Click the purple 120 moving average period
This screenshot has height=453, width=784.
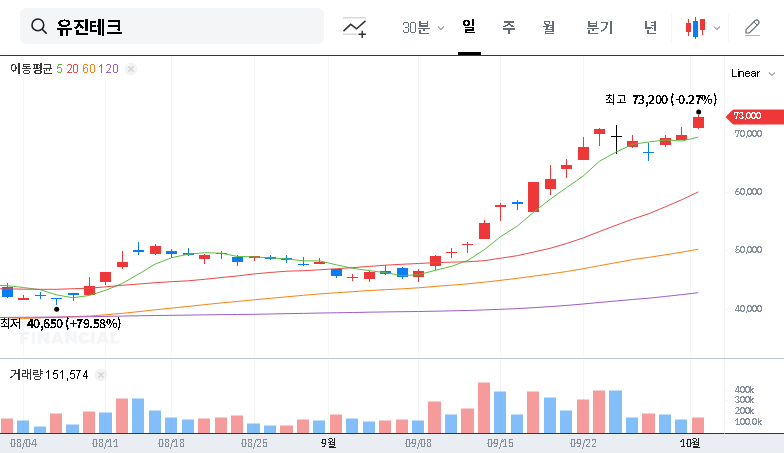coord(110,69)
